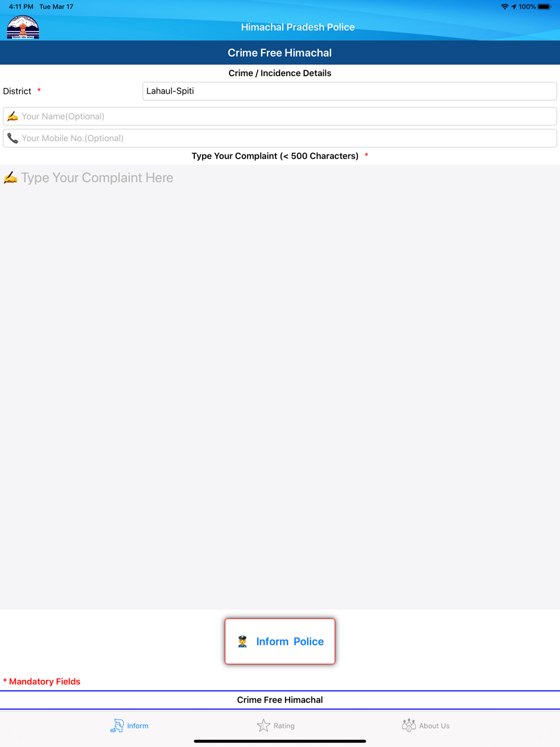
Task: Tap the Wi-Fi icon in status bar
Action: click(505, 7)
